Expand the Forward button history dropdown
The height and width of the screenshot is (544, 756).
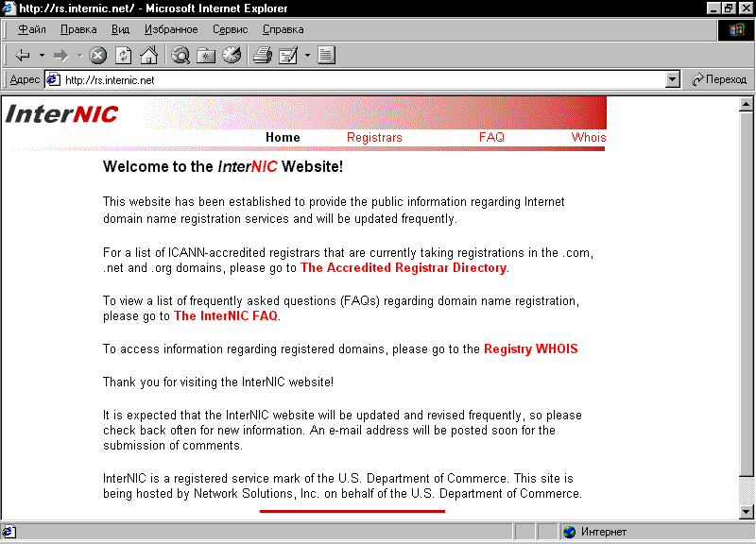[x=80, y=56]
